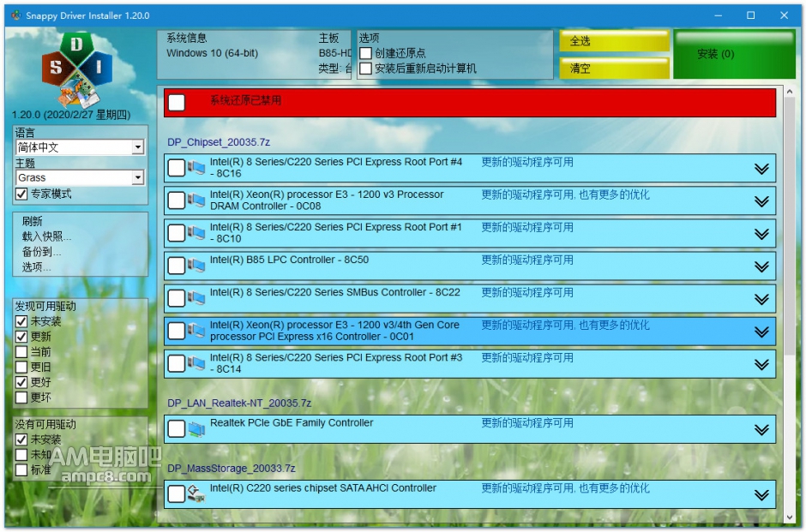Image resolution: width=806 pixels, height=532 pixels.
Task: Click 刷新 in the side menu
Action: pyautogui.click(x=32, y=221)
